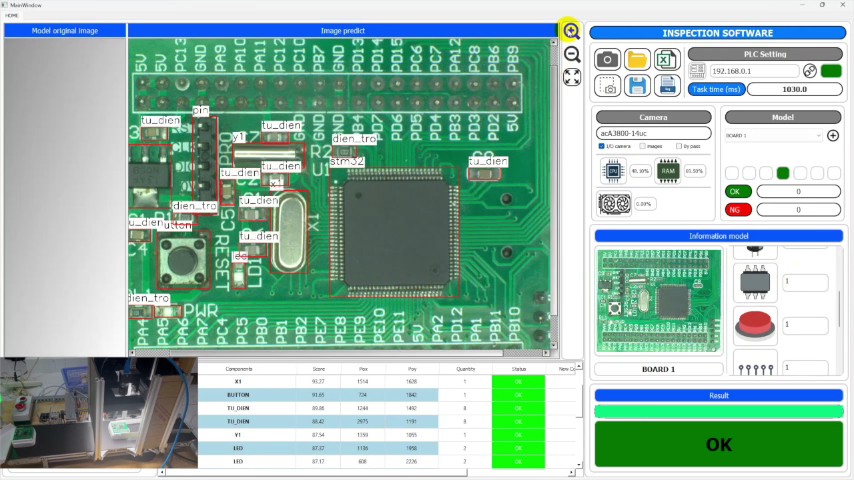Click the Task time (ms) button
The height and width of the screenshot is (480, 854).
[x=716, y=89]
